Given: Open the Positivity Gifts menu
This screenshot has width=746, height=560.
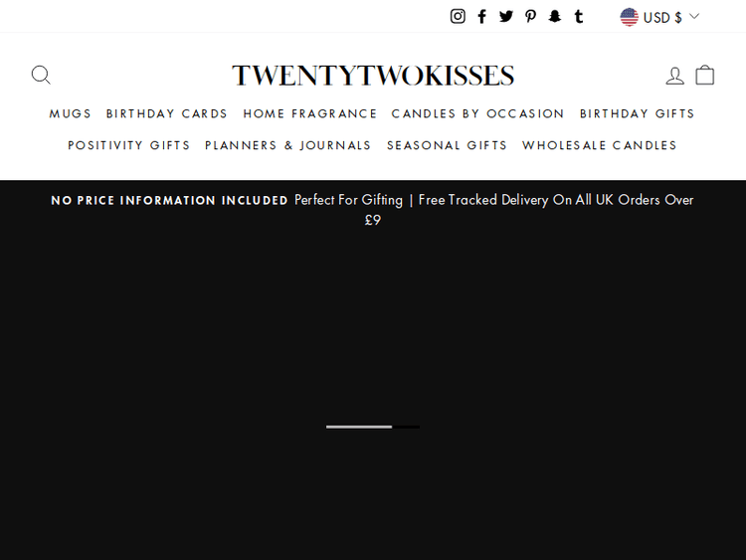Looking at the screenshot, I should point(129,145).
